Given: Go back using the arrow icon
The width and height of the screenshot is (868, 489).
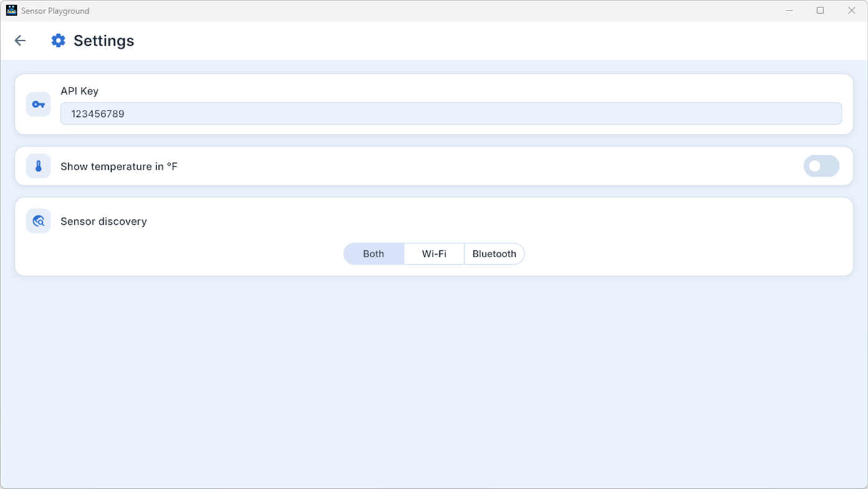Looking at the screenshot, I should (20, 40).
